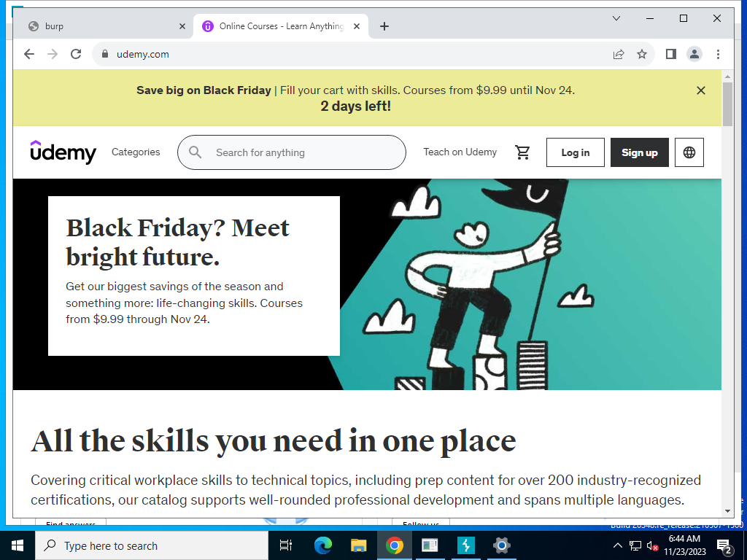Go back with the browser back arrow
The height and width of the screenshot is (560, 747).
click(x=29, y=54)
